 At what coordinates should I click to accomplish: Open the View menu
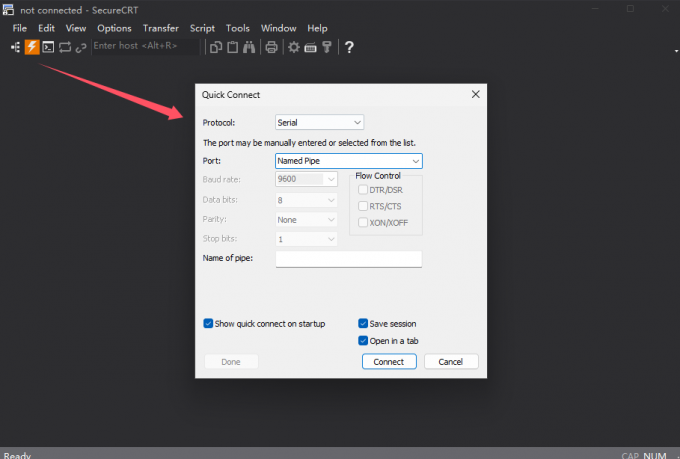click(76, 28)
